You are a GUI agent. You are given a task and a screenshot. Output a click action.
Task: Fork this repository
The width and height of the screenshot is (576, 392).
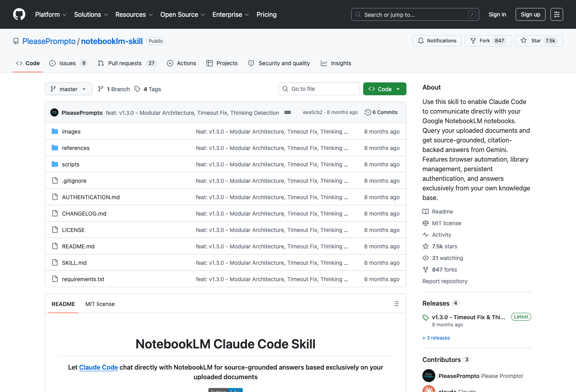point(488,41)
